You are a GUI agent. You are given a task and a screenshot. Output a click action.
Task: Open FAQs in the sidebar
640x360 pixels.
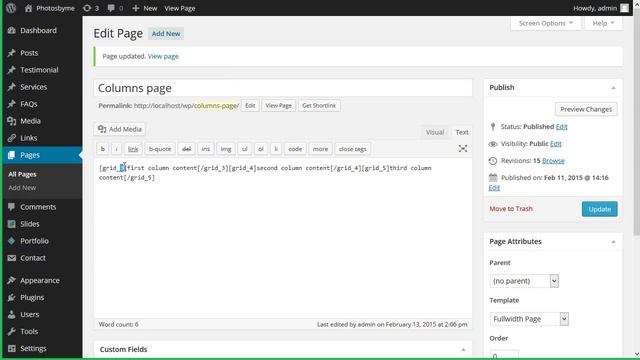[x=29, y=104]
